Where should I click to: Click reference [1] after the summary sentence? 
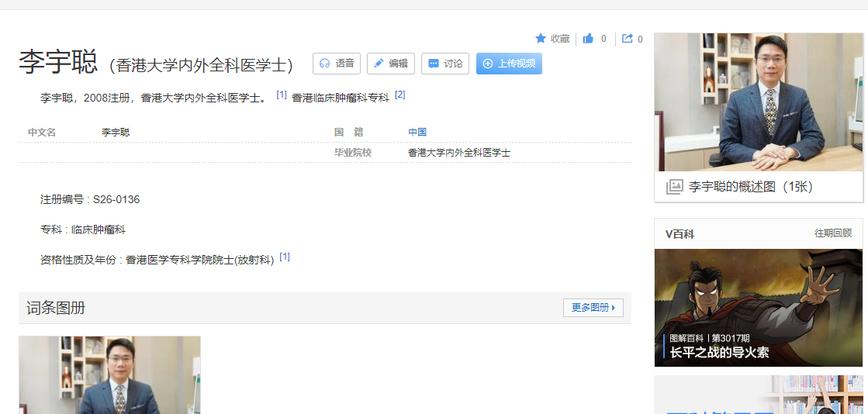[x=282, y=95]
